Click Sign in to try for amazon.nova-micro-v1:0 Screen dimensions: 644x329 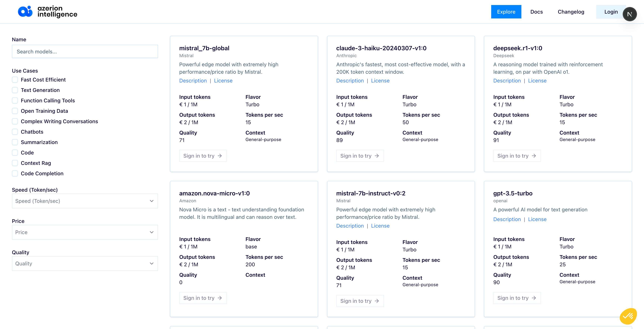point(203,298)
